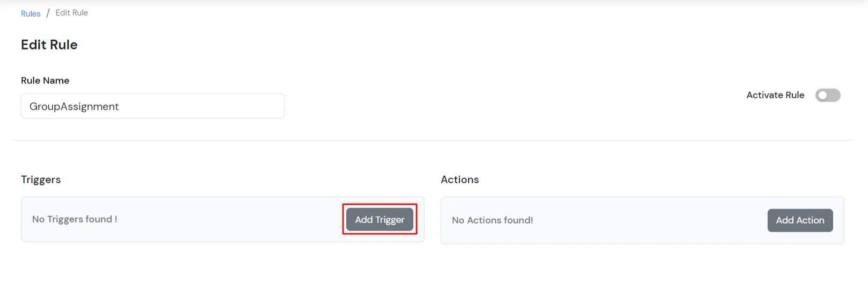Click the GroupAssignment text in name field
The height and width of the screenshot is (288, 868).
[74, 106]
